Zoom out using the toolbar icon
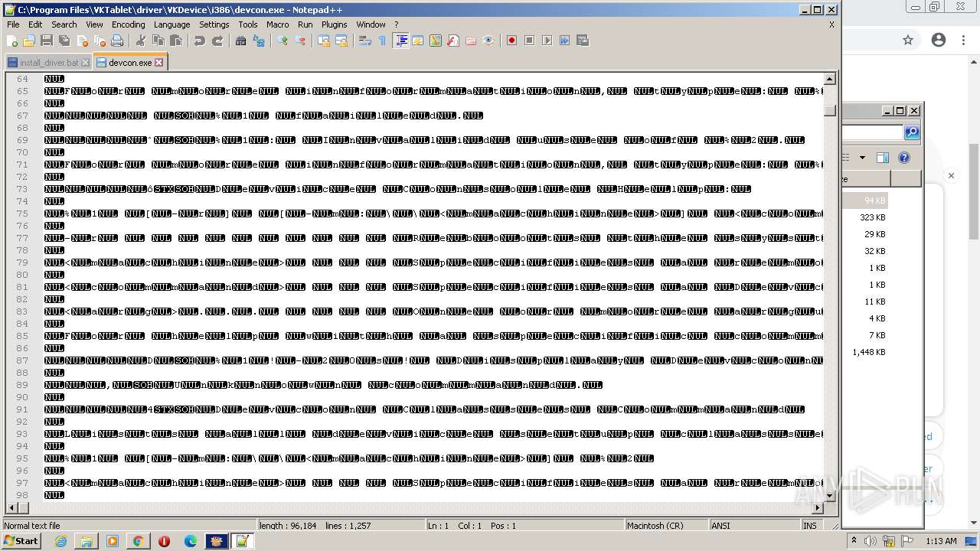The height and width of the screenshot is (551, 980). [x=300, y=41]
